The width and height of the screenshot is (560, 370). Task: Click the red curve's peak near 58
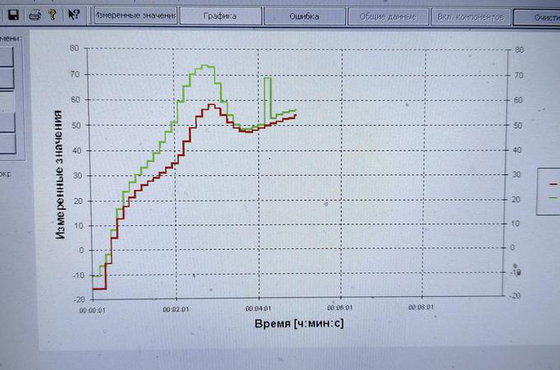[211, 104]
